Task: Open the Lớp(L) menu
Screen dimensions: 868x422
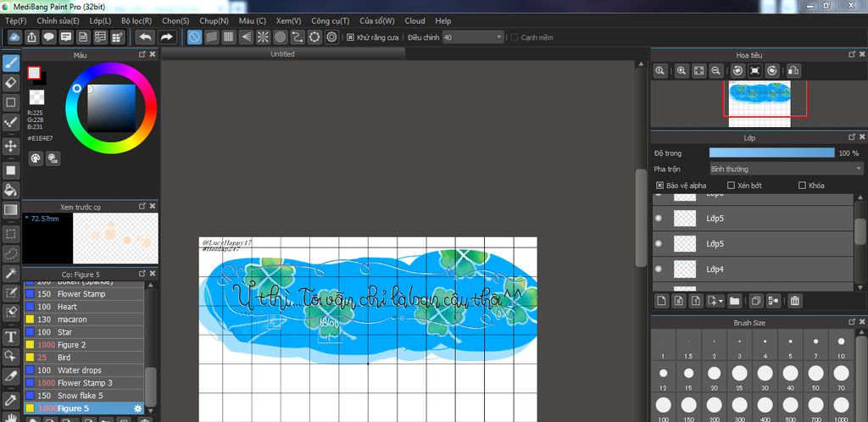Action: coord(100,21)
